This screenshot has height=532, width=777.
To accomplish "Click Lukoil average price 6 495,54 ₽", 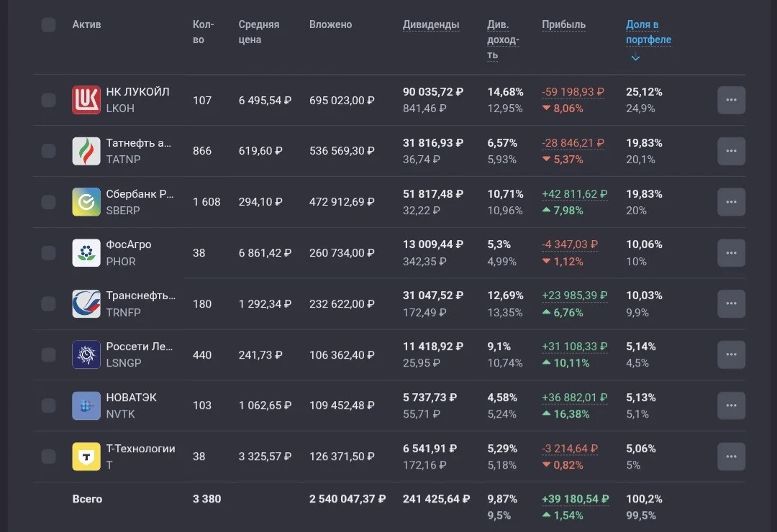I will point(265,101).
